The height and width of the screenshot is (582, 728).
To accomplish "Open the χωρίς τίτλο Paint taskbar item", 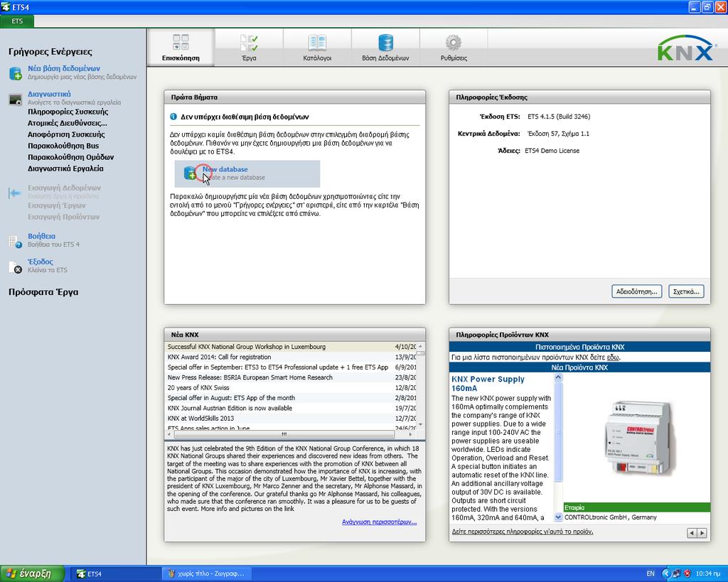I will point(208,574).
